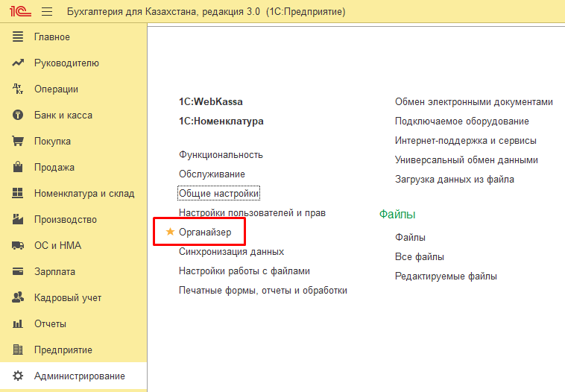Open Обмен электронными документами
This screenshot has width=565, height=392.
point(474,101)
